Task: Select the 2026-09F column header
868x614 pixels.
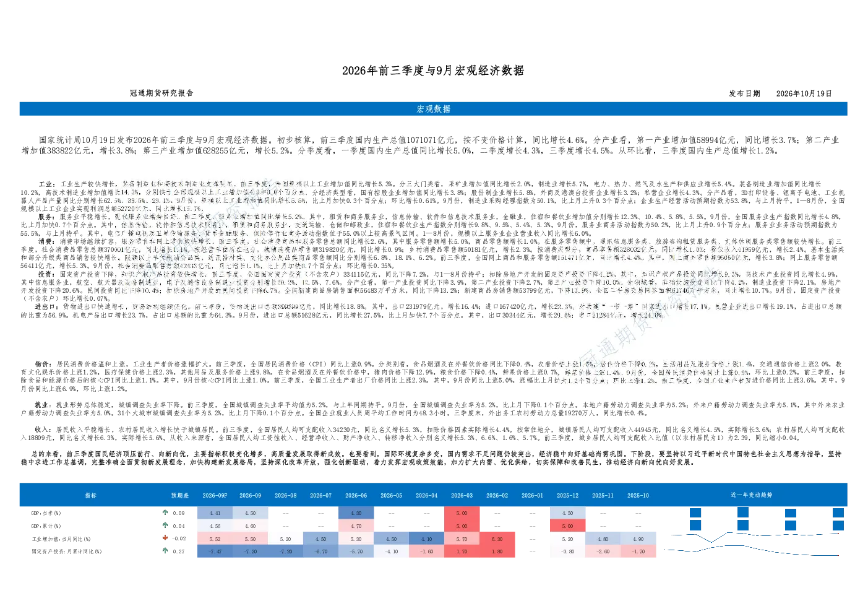Action: [215, 495]
